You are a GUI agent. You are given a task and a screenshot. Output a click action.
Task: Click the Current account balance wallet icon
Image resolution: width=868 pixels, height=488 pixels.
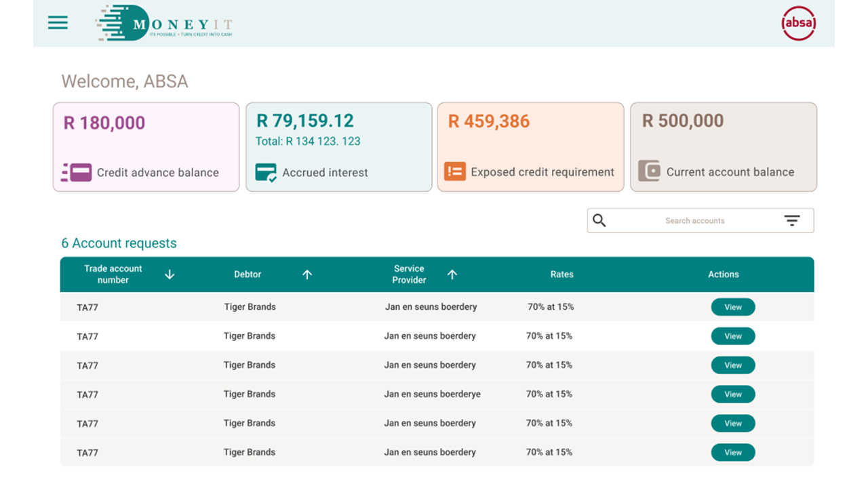(x=650, y=171)
